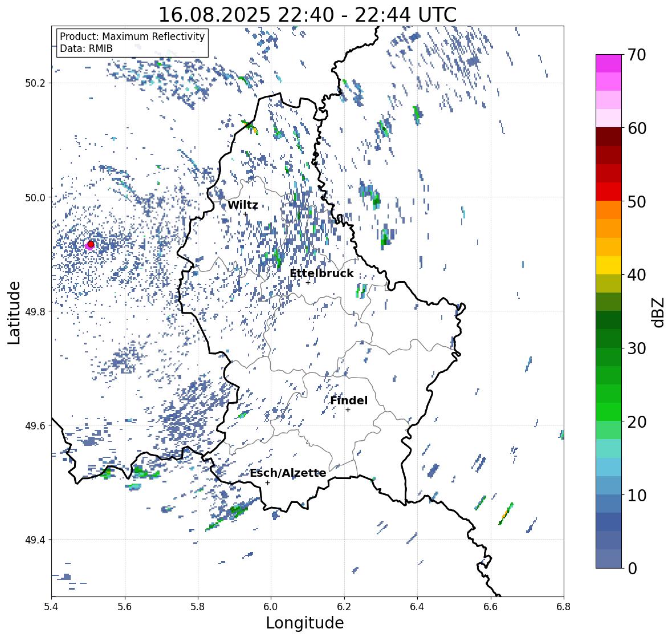Click the longitude tick 6.0
The width and height of the screenshot is (672, 637).
point(271,606)
